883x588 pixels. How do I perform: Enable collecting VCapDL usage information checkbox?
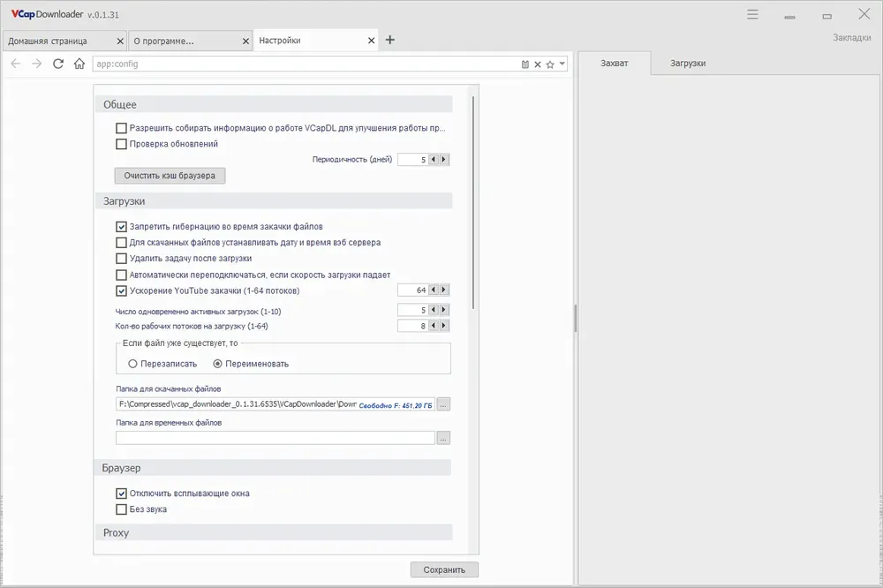click(x=121, y=128)
